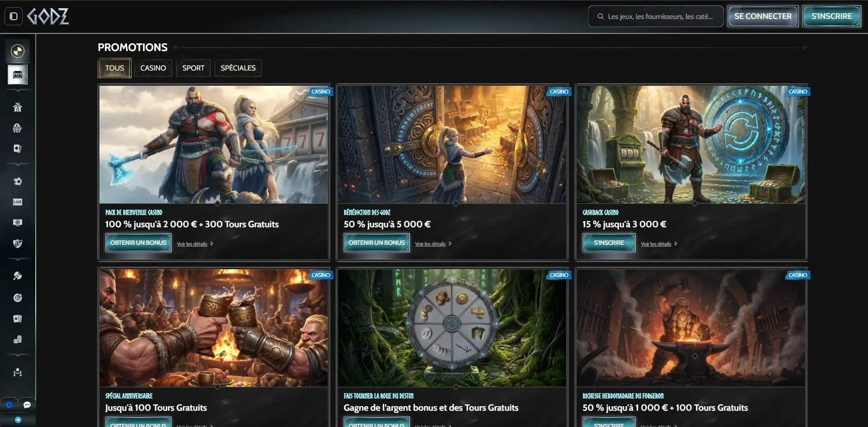The width and height of the screenshot is (868, 427).
Task: View details of Cashback Casino offer
Action: [x=659, y=244]
